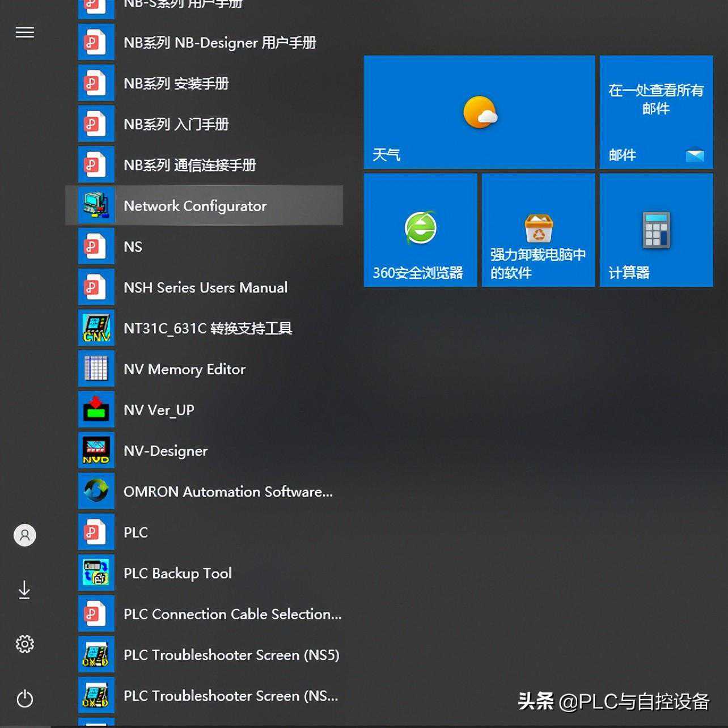The width and height of the screenshot is (728, 728).
Task: Open the Network Configurator app icon
Action: [x=96, y=205]
